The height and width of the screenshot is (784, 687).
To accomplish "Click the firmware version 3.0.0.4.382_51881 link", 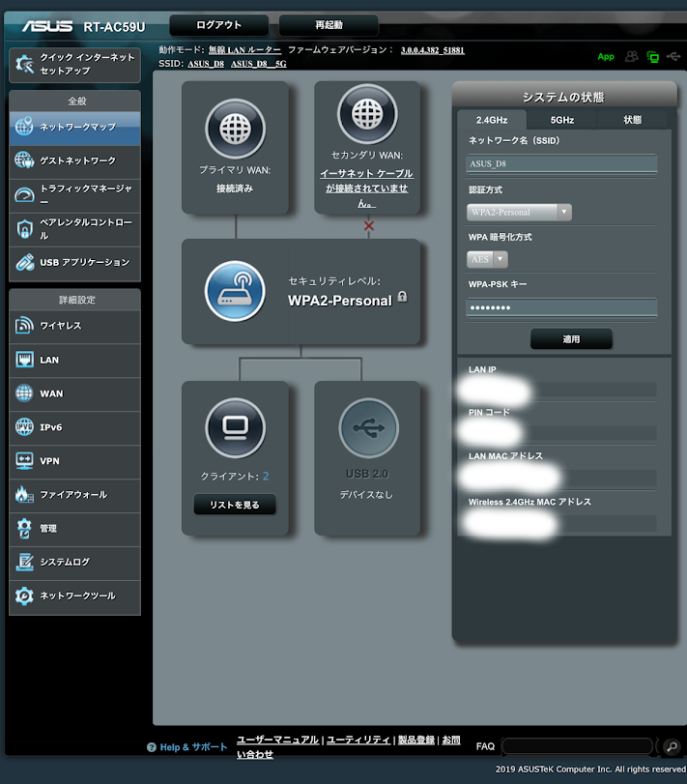I will tap(433, 50).
